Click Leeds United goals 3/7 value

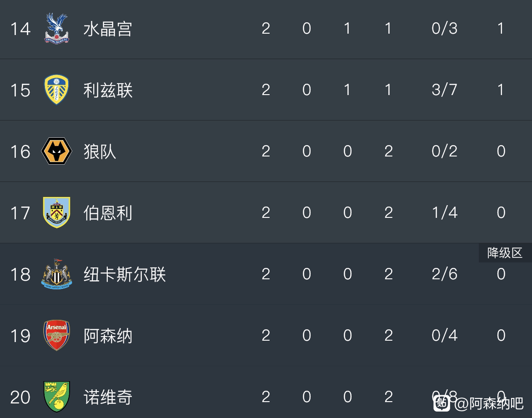[444, 90]
